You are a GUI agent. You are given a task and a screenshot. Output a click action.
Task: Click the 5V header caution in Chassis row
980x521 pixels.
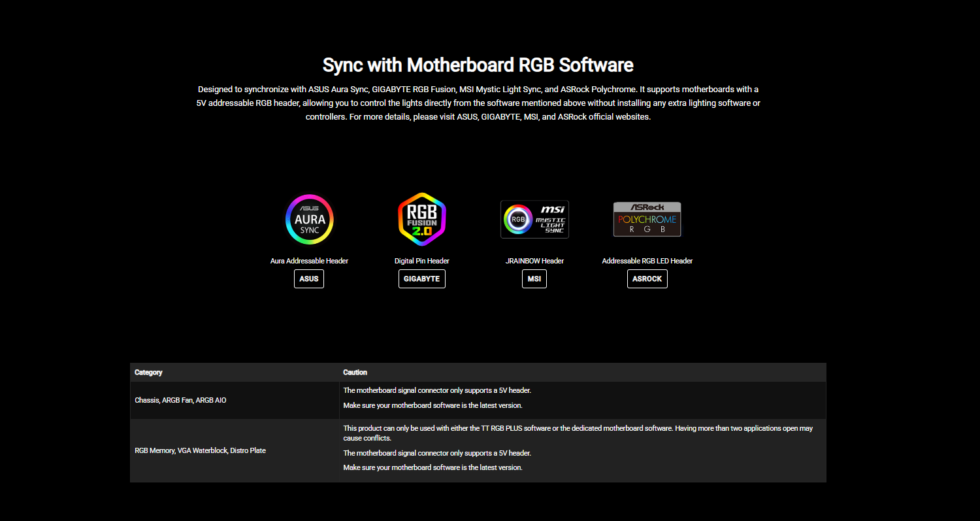point(437,390)
